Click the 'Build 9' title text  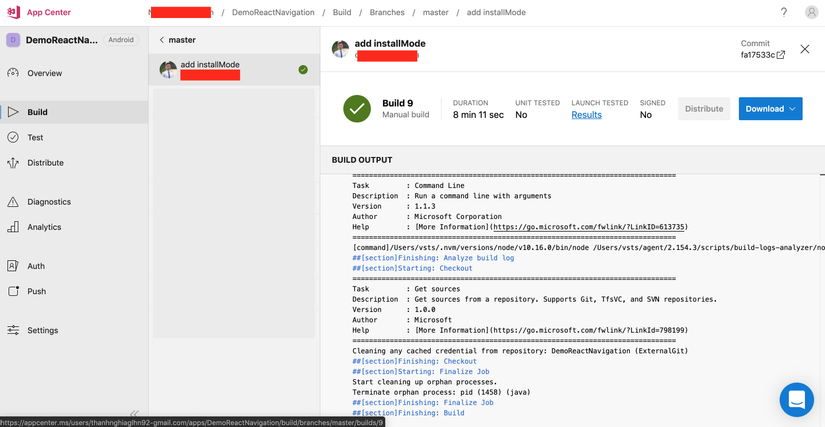pos(397,103)
